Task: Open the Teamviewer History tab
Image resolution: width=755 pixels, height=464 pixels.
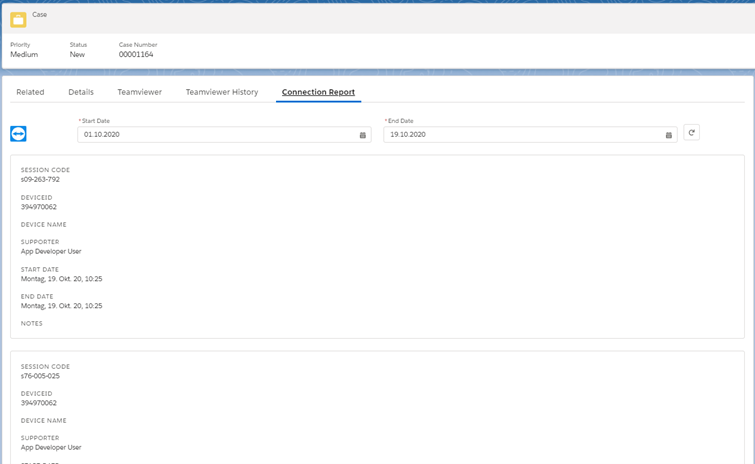Action: pos(222,92)
